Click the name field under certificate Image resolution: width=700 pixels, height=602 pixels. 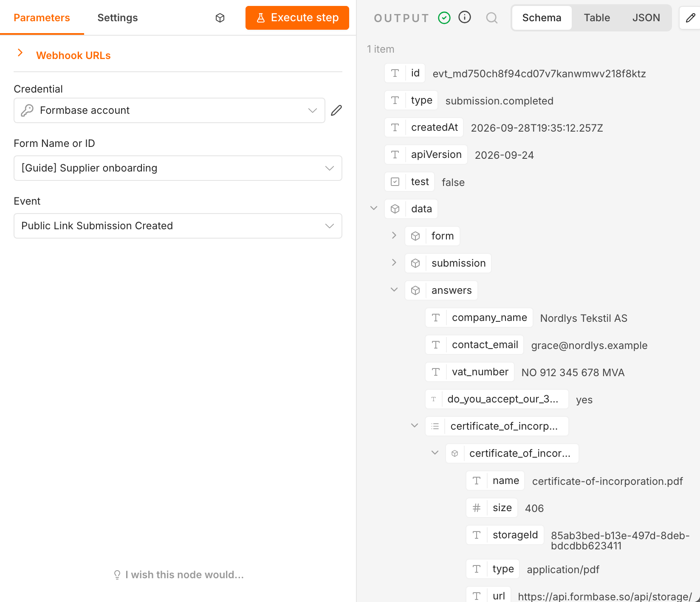[x=495, y=481]
